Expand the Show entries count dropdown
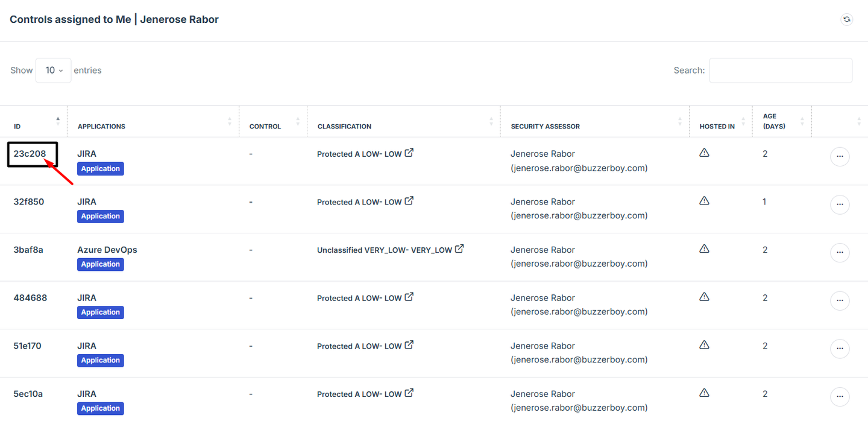 click(54, 71)
